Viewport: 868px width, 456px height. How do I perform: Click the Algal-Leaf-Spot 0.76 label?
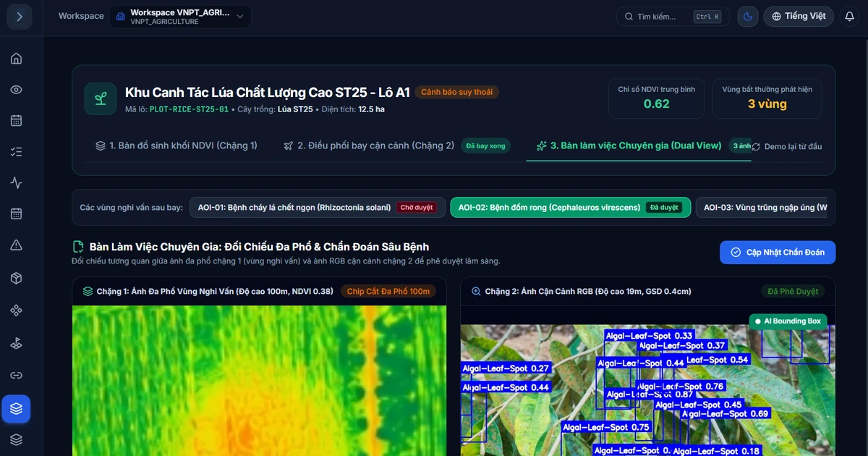point(680,387)
